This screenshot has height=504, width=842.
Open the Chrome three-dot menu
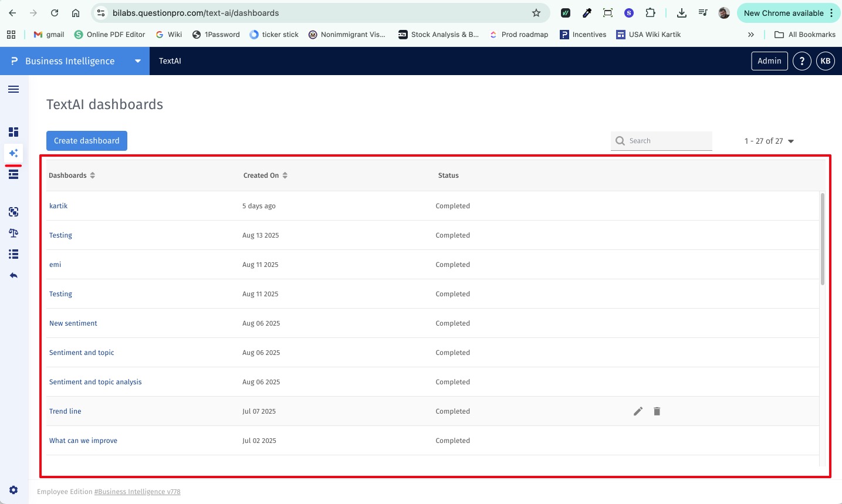(x=831, y=13)
